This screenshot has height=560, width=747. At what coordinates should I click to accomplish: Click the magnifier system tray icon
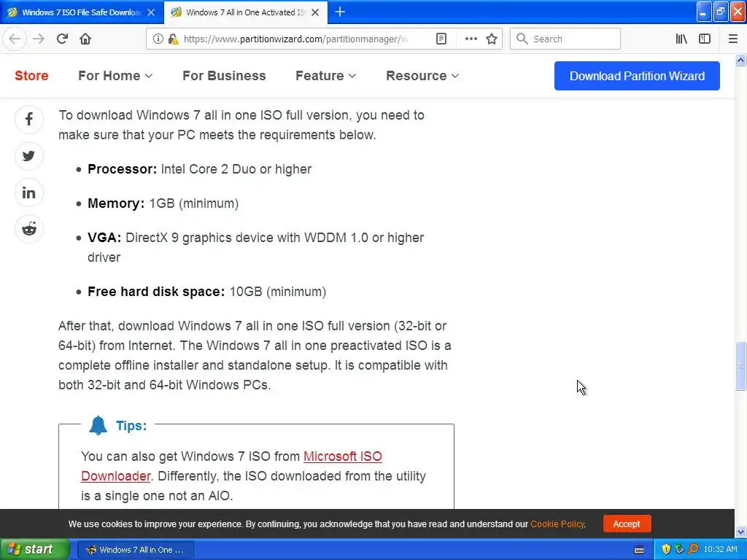[693, 549]
